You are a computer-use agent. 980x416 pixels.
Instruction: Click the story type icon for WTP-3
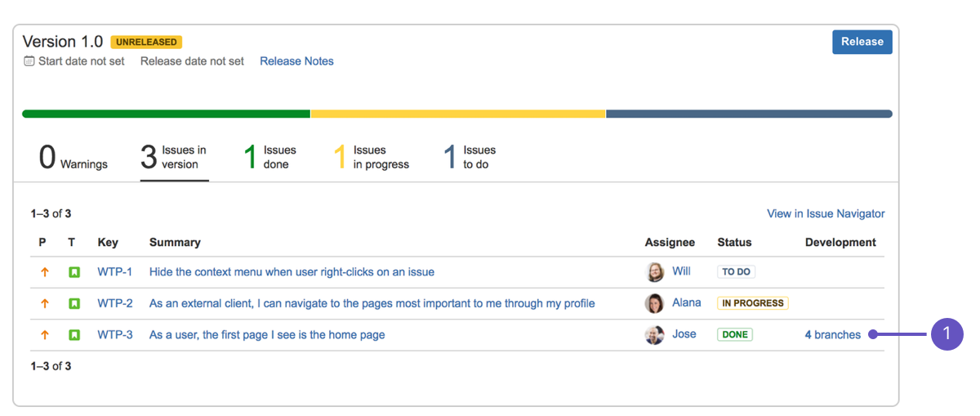tap(74, 334)
